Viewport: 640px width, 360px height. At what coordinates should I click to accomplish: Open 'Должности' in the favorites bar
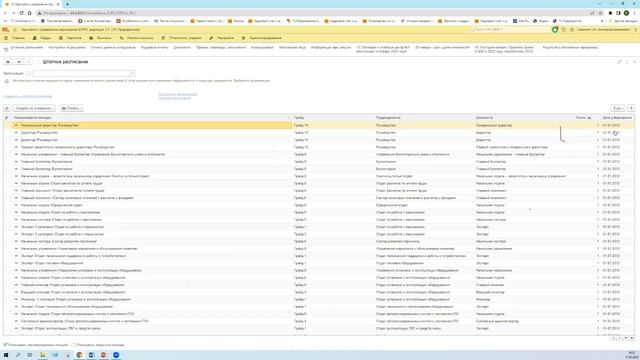point(182,47)
